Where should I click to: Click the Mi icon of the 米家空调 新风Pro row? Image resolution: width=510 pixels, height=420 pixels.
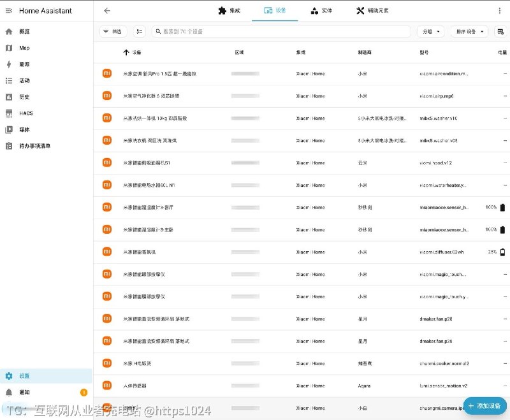tap(107, 73)
